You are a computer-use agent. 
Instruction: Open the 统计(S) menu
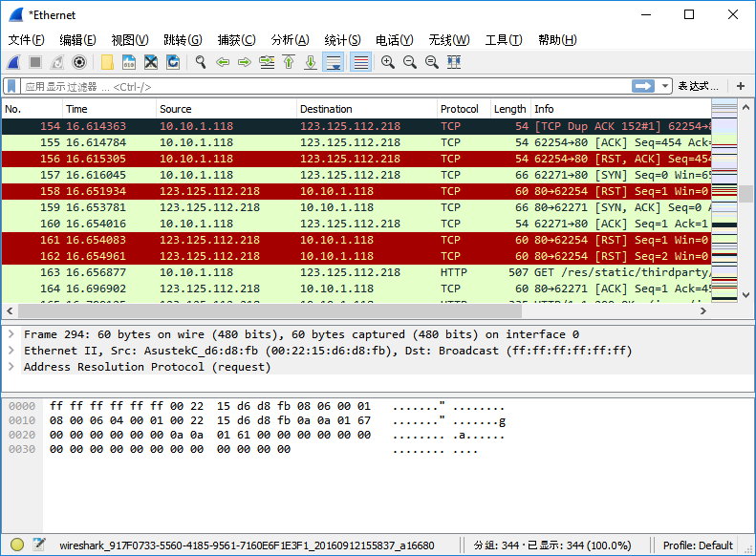point(342,40)
